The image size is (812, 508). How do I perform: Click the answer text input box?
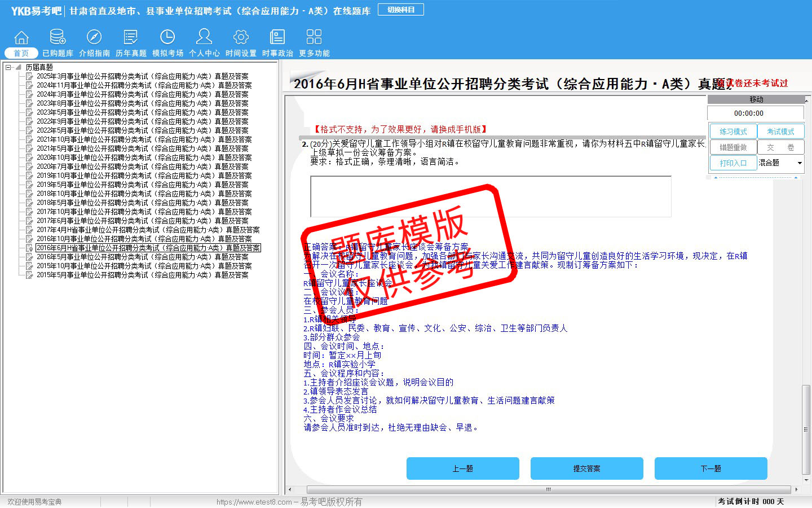point(491,196)
